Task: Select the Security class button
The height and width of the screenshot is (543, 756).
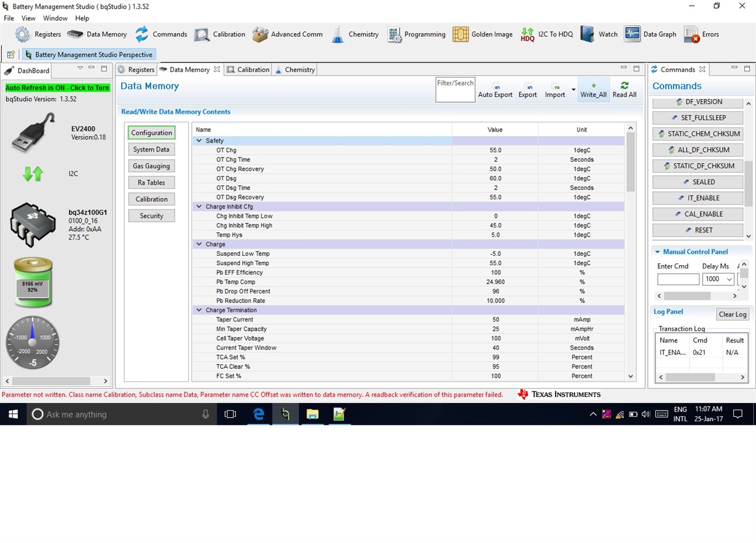Action: point(152,216)
